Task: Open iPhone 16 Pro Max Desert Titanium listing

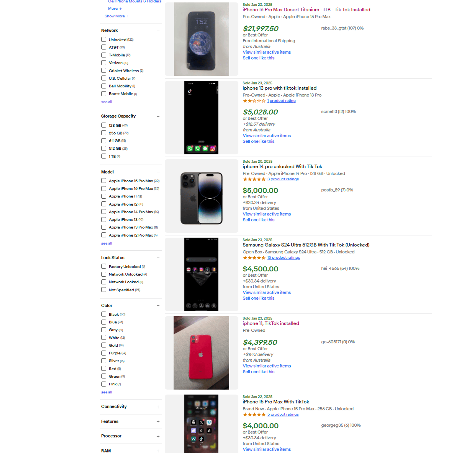Action: tap(306, 10)
